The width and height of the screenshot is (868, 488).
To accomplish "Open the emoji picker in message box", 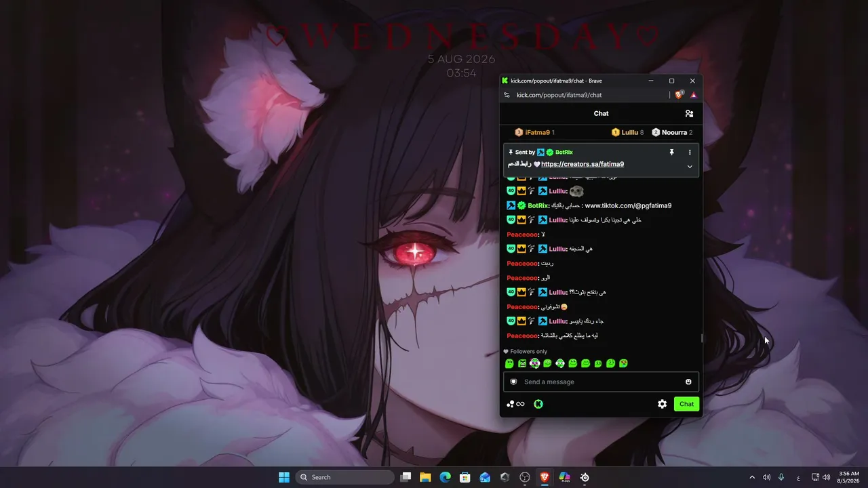I will point(688,382).
